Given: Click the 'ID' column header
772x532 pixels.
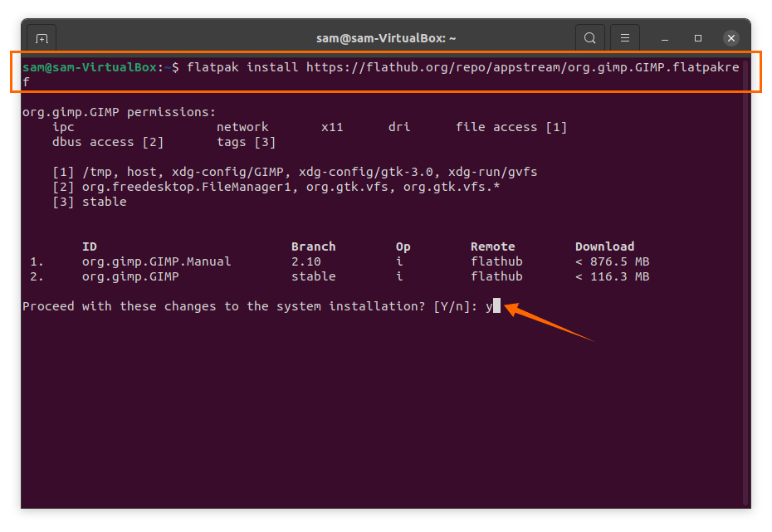Looking at the screenshot, I should 89,246.
